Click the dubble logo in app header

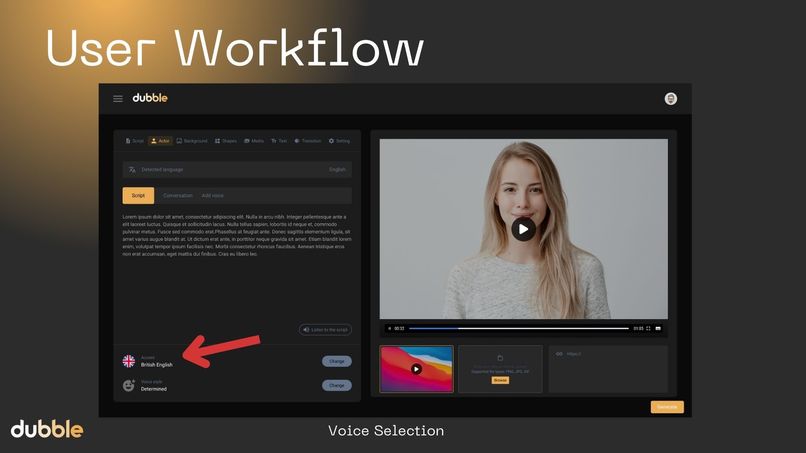[x=150, y=98]
